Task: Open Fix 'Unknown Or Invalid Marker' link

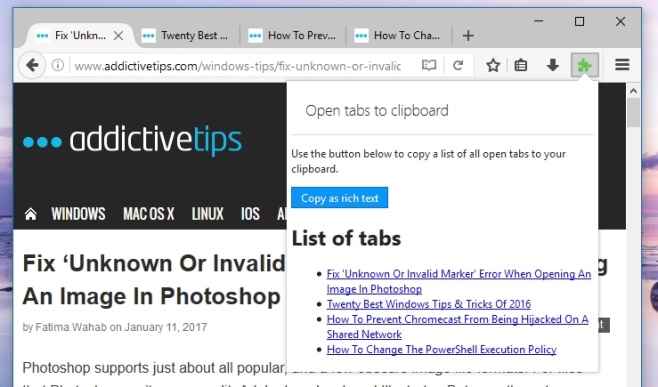Action: coord(459,281)
